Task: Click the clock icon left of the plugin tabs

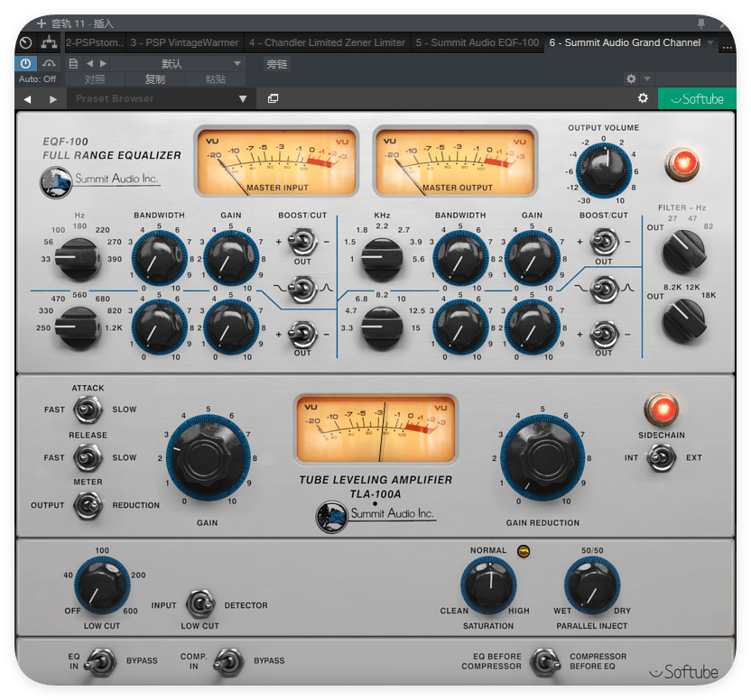Action: pyautogui.click(x=26, y=43)
